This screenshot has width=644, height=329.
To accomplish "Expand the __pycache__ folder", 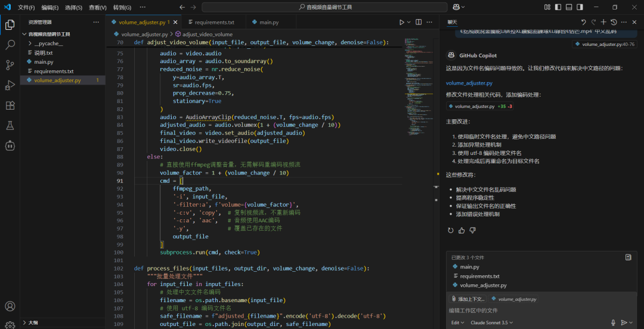I will 48,43.
